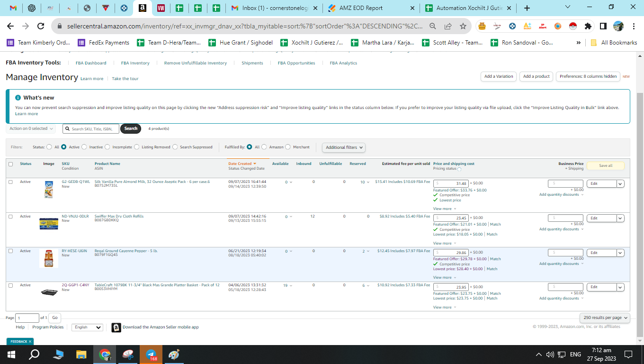Click the vertical page scrollbar
This screenshot has width=644, height=364.
pos(640,215)
